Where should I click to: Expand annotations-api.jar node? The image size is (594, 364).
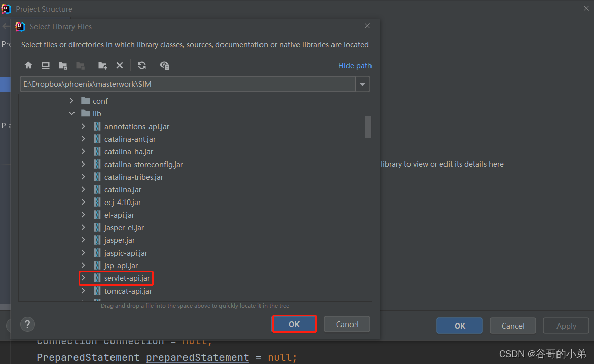click(83, 127)
